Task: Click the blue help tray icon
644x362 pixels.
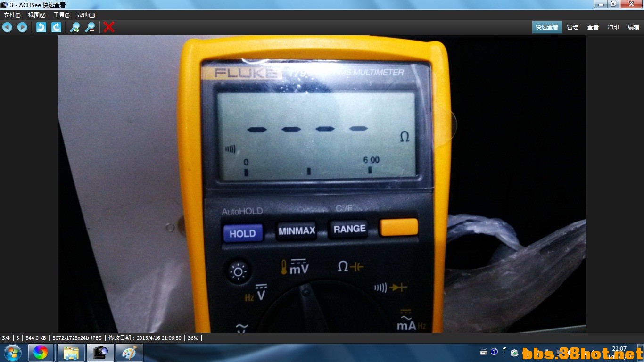Action: coord(494,352)
